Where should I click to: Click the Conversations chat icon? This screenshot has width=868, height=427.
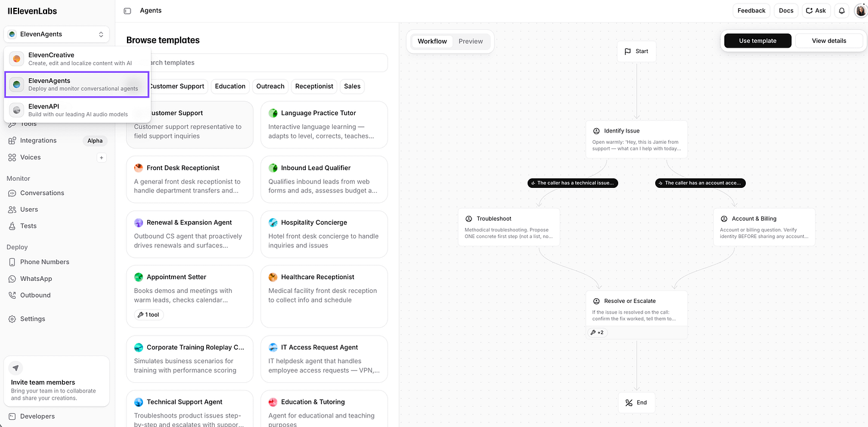(12, 193)
